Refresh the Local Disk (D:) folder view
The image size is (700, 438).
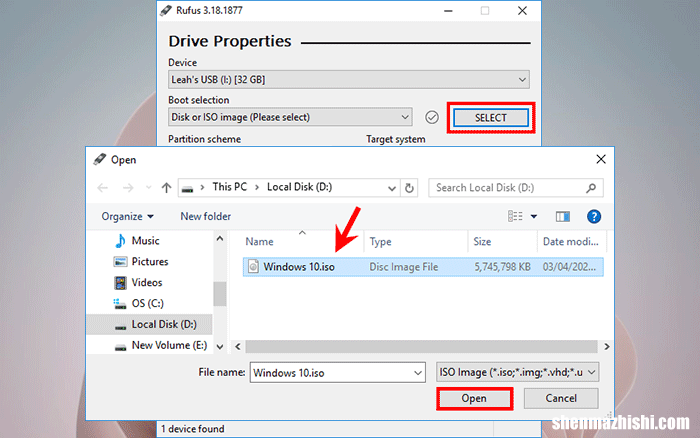coord(409,188)
